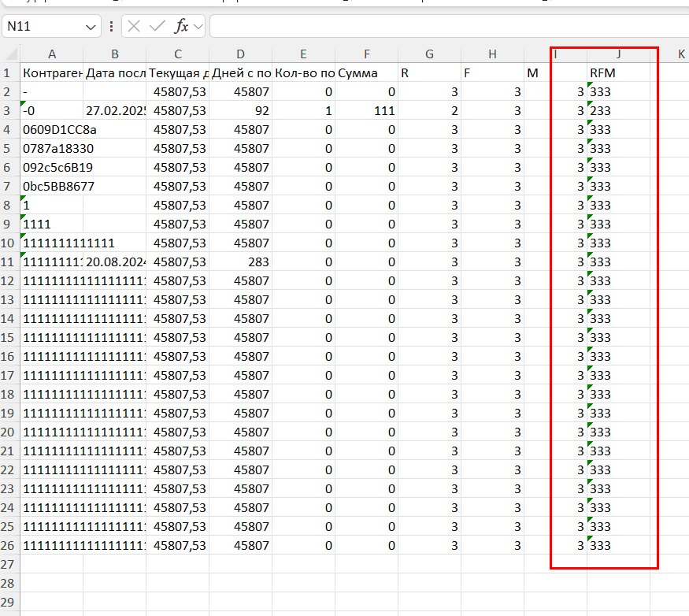
Task: Click the name box resize dots handle
Action: click(x=111, y=26)
